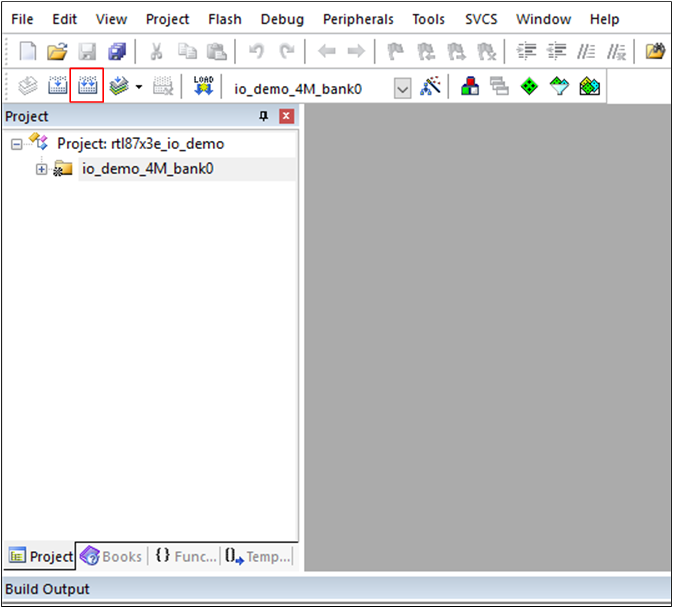Switch to the Project tab
This screenshot has height=608, width=673.
point(40,557)
